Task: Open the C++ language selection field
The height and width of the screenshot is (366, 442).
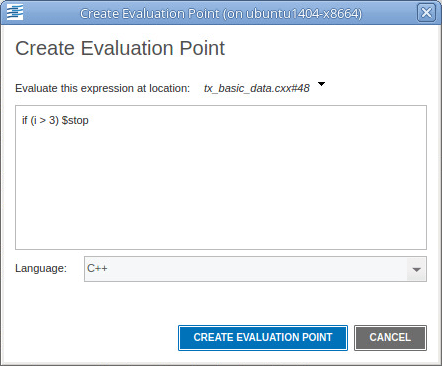Action: 255,269
